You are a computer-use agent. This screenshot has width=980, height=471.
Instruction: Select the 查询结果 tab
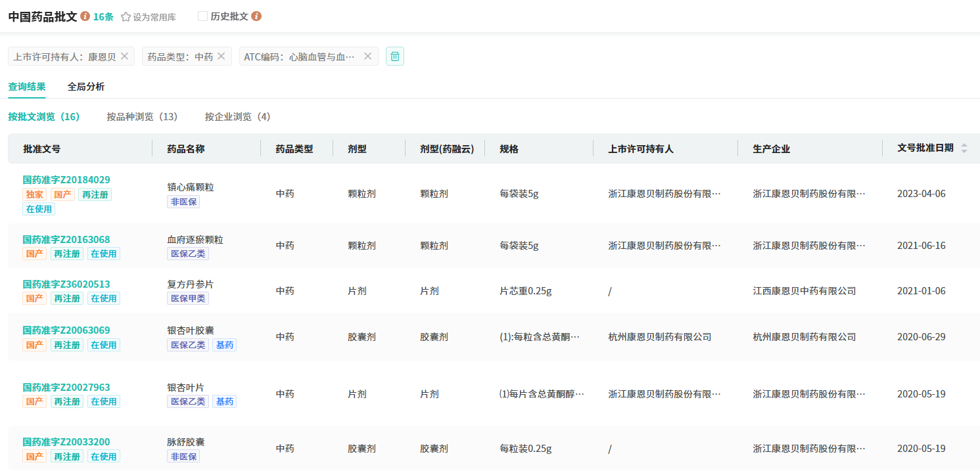pos(27,87)
